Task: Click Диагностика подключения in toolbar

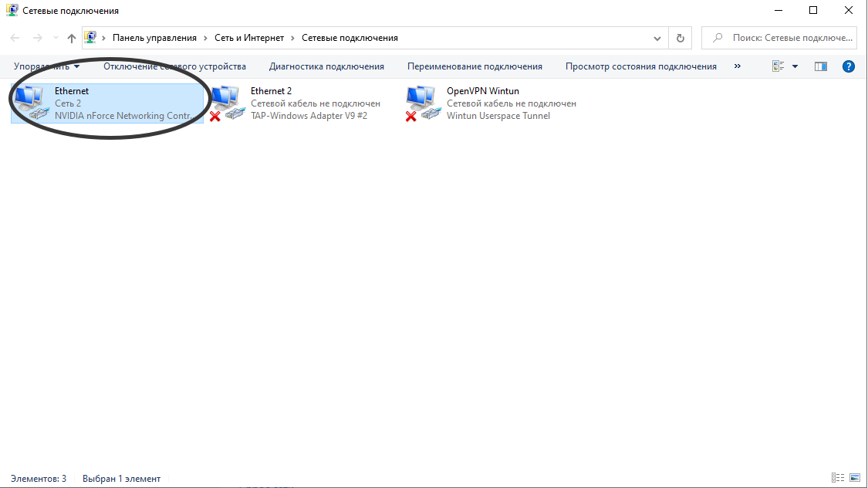Action: pos(326,66)
